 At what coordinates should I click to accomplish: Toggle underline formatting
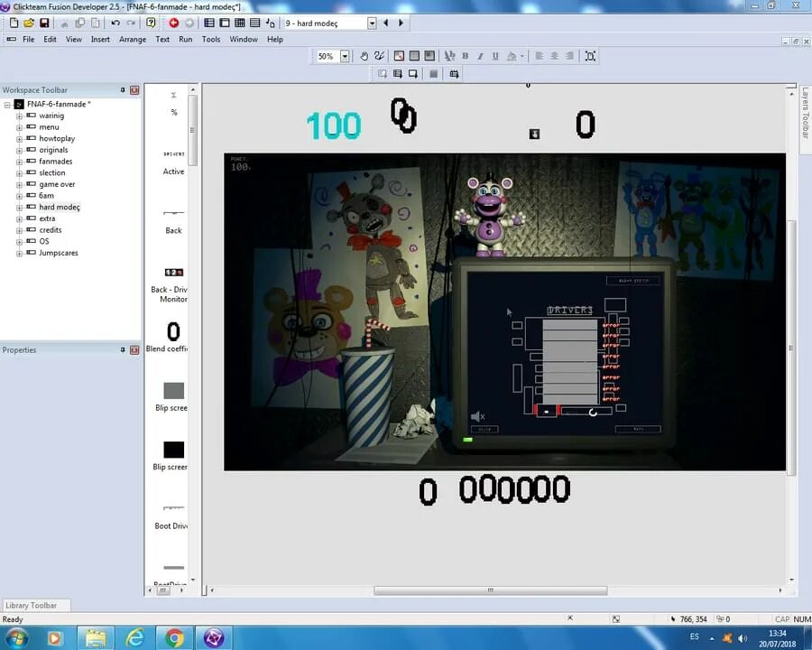click(495, 56)
